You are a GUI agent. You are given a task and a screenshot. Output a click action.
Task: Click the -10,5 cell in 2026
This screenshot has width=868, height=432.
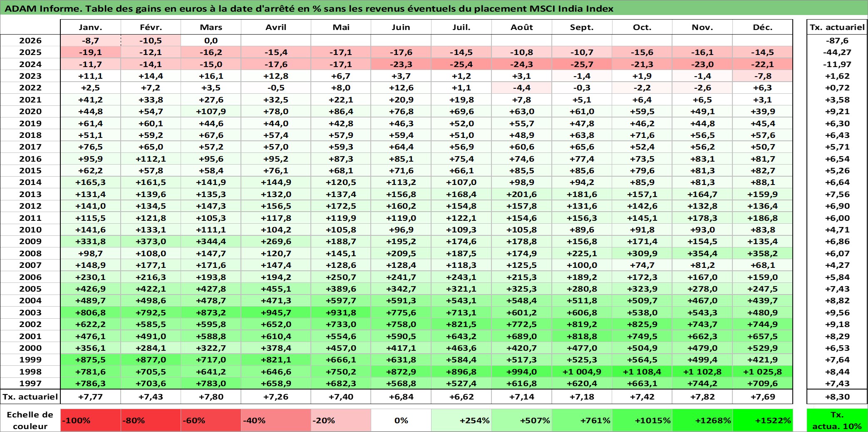[151, 40]
